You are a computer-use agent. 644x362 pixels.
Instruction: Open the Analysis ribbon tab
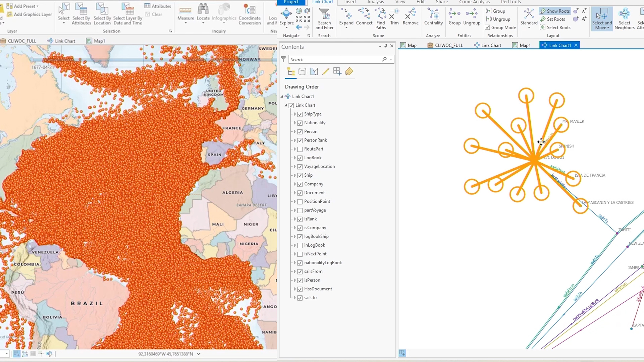click(375, 2)
